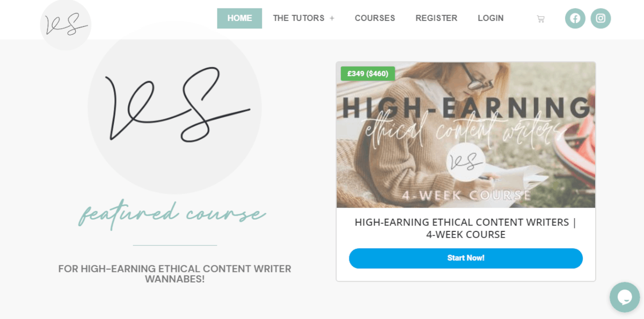Click the High-Earning Ethical Content Writers course title
Image resolution: width=644 pixels, height=319 pixels.
(x=466, y=228)
